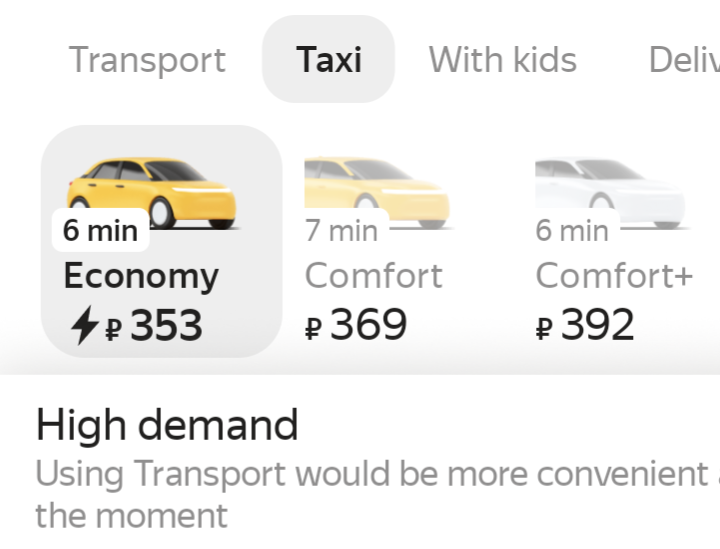Tap the faded yellow Comfort car icon
The width and height of the screenshot is (720, 549).
point(376,188)
